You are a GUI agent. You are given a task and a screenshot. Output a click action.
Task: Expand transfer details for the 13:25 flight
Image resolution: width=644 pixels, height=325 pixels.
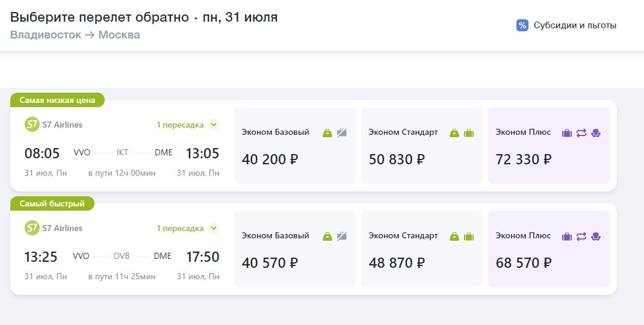(x=213, y=228)
